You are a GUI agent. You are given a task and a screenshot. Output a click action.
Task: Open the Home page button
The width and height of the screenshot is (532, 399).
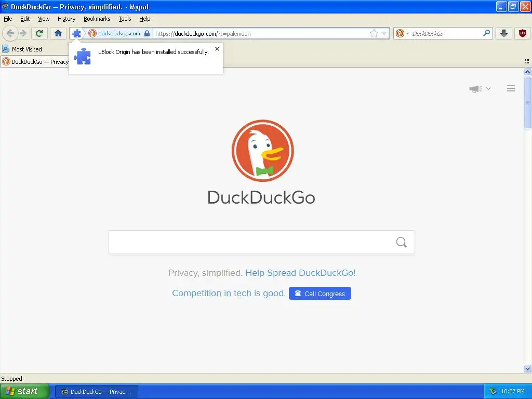click(x=58, y=33)
